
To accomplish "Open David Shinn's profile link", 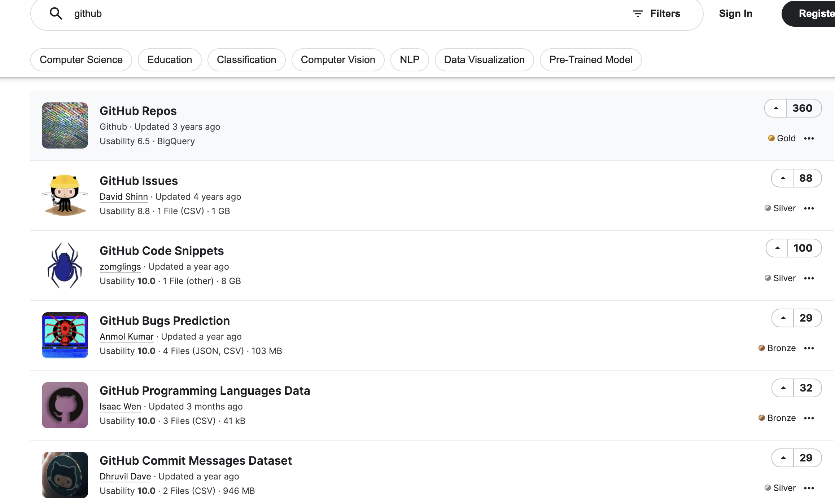I will pos(124,197).
